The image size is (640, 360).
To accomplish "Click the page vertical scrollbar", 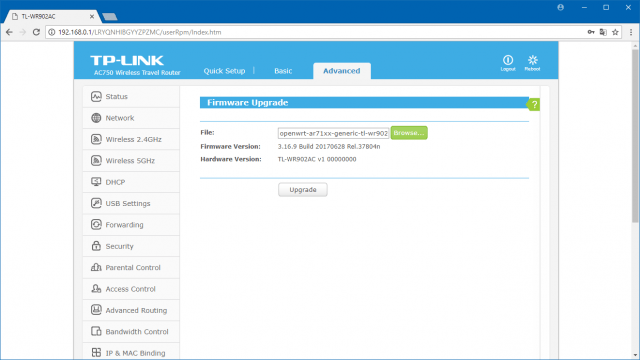I will pyautogui.click(x=635, y=136).
